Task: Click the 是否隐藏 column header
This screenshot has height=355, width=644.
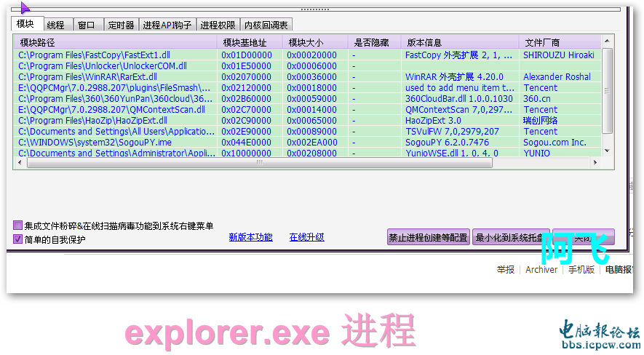Action: pyautogui.click(x=375, y=42)
